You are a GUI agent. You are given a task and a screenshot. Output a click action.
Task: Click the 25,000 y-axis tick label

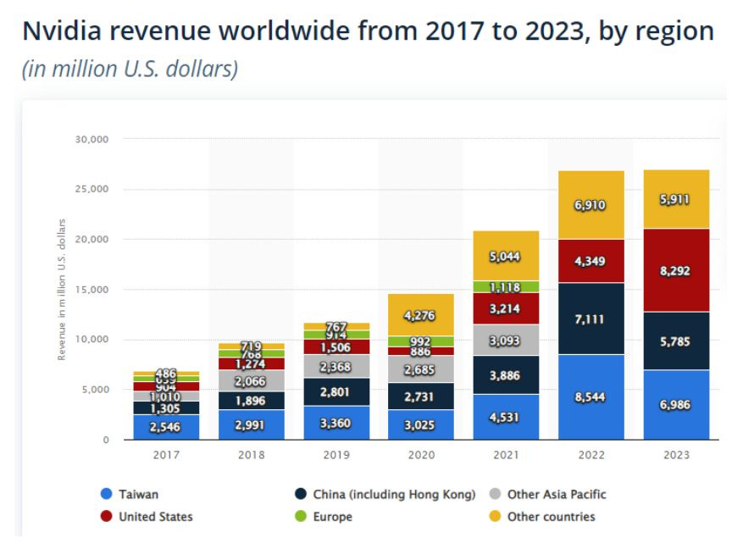pos(92,189)
